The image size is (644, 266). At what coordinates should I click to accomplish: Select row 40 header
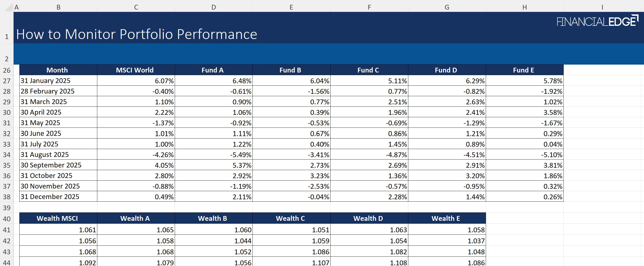[x=7, y=219]
